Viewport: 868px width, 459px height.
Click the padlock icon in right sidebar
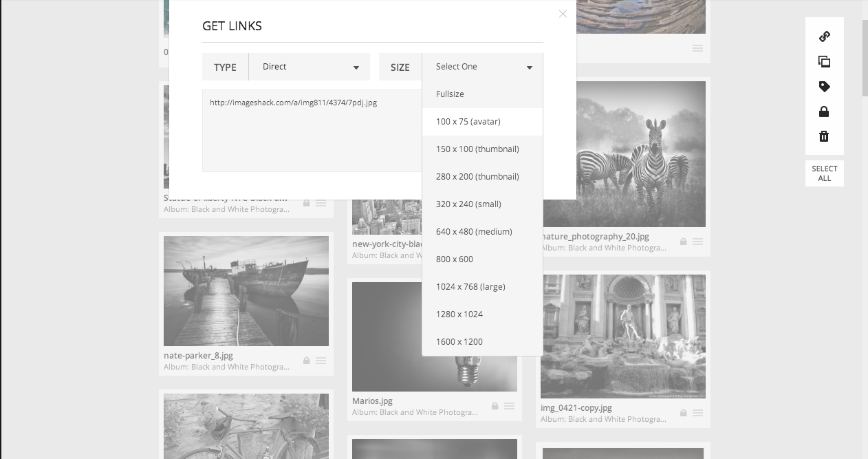[x=824, y=111]
